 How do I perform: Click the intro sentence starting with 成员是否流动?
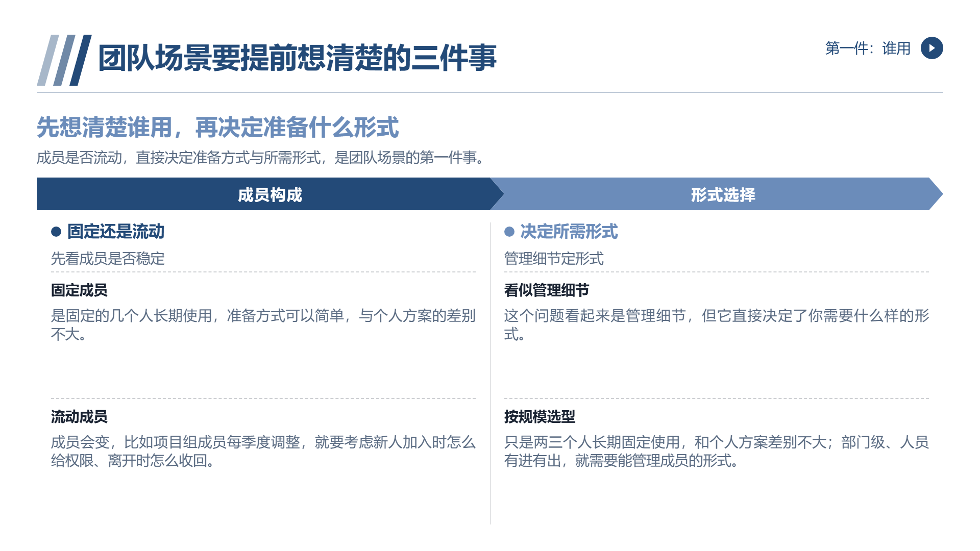[x=261, y=158]
